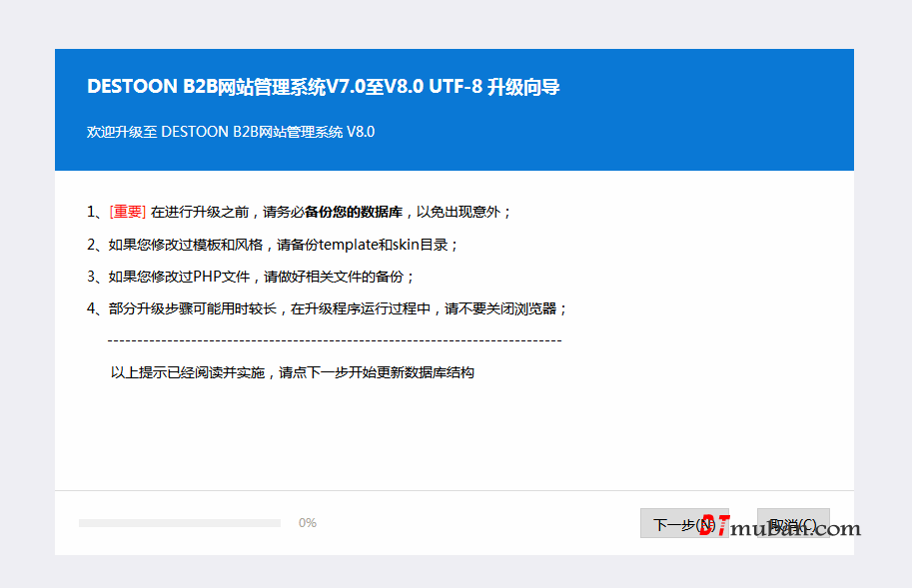The image size is (912, 588).
Task: Click the red [重要] important tag
Action: click(127, 212)
